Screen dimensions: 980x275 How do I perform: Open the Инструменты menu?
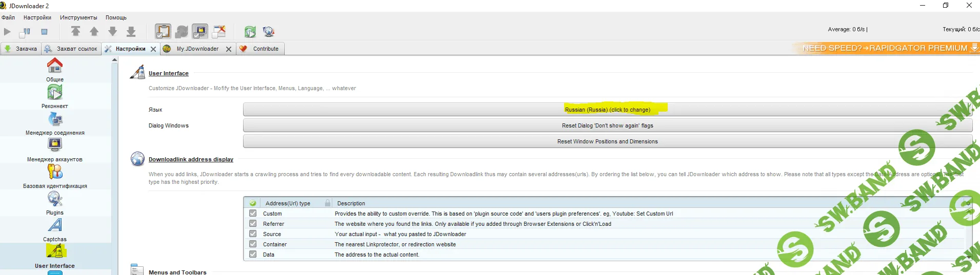tap(78, 17)
